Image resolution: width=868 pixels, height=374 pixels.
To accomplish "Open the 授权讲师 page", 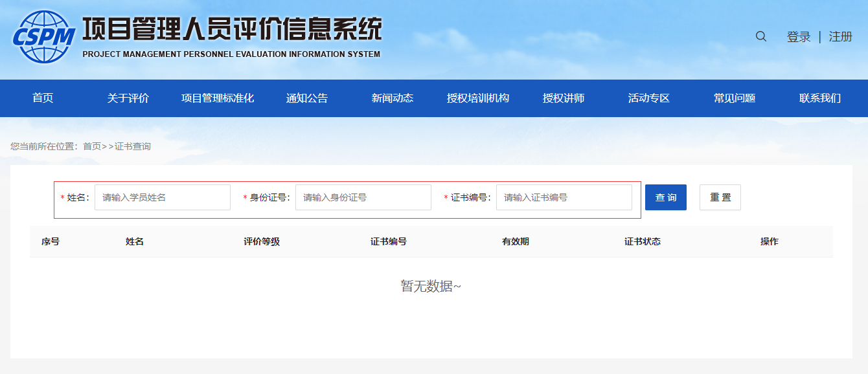I will click(564, 98).
